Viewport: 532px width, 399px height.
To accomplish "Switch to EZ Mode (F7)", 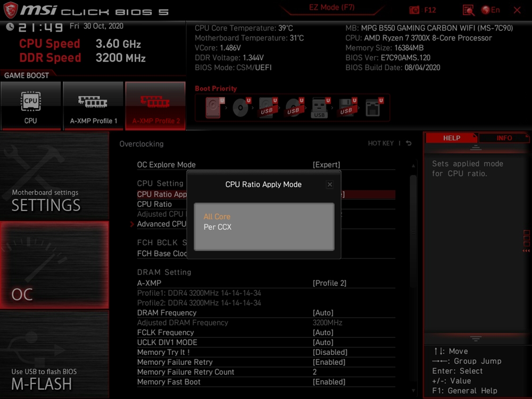I will click(x=331, y=7).
